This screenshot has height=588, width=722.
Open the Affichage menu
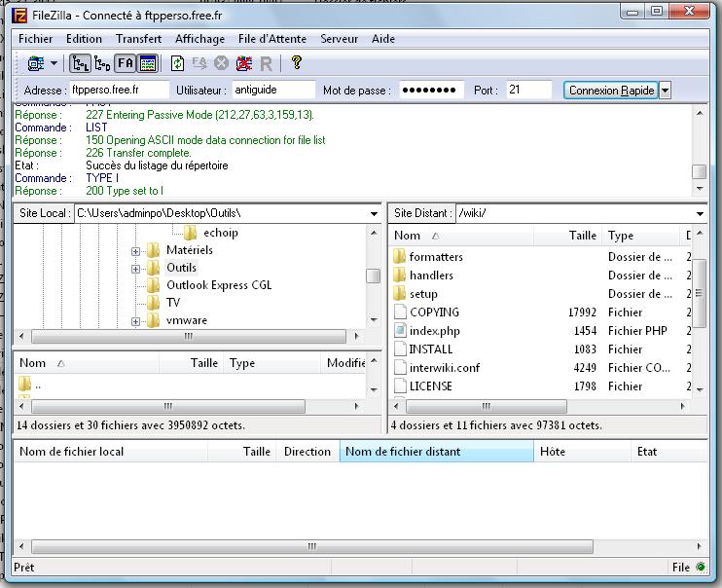(x=199, y=39)
